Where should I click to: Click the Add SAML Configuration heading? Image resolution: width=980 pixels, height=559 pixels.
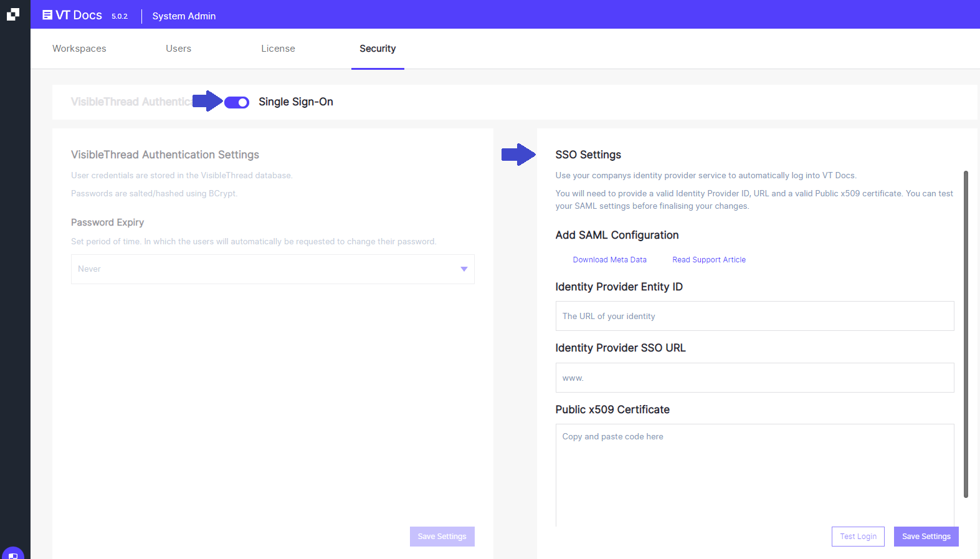pos(617,235)
